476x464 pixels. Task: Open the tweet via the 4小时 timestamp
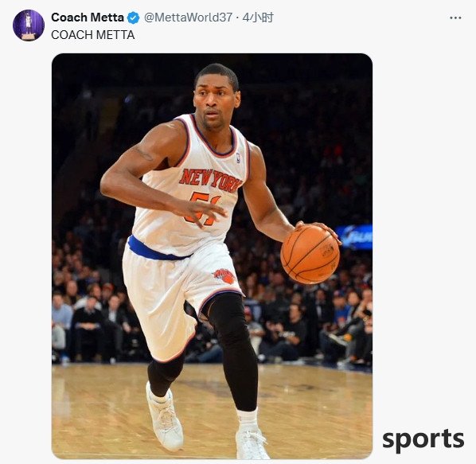[x=258, y=18]
